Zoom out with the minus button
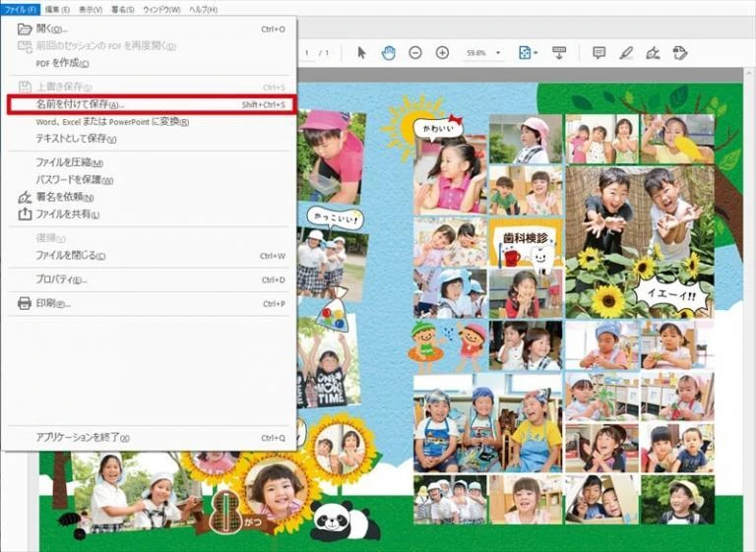The width and height of the screenshot is (756, 552). (x=415, y=52)
